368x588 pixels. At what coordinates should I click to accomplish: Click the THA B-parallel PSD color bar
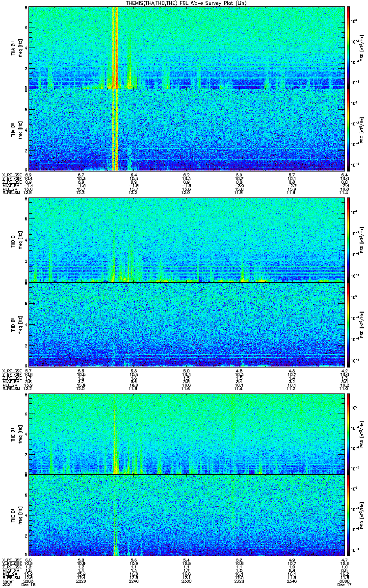point(349,130)
